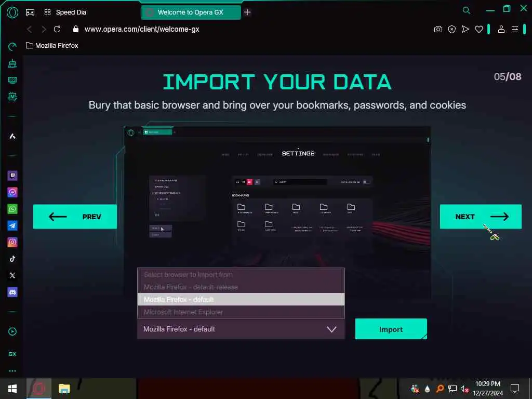Image resolution: width=532 pixels, height=399 pixels.
Task: Open the Windows Start menu
Action: pos(12,389)
